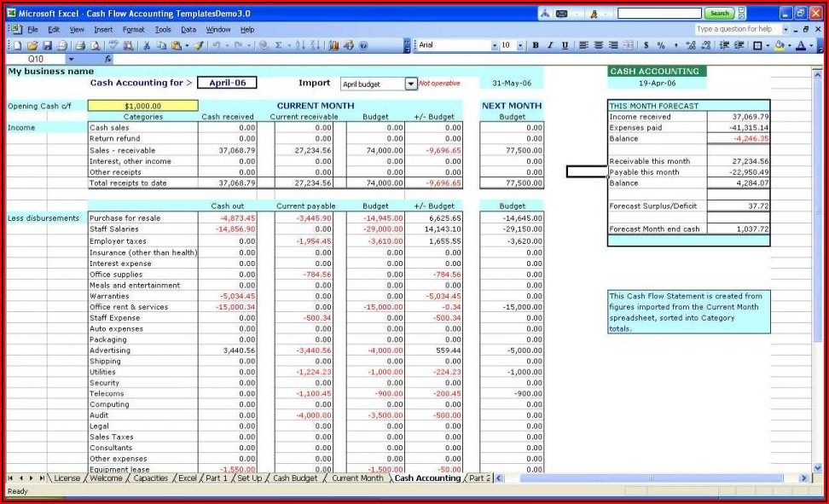Open the April budget import dropdown
The image size is (829, 504).
click(411, 84)
